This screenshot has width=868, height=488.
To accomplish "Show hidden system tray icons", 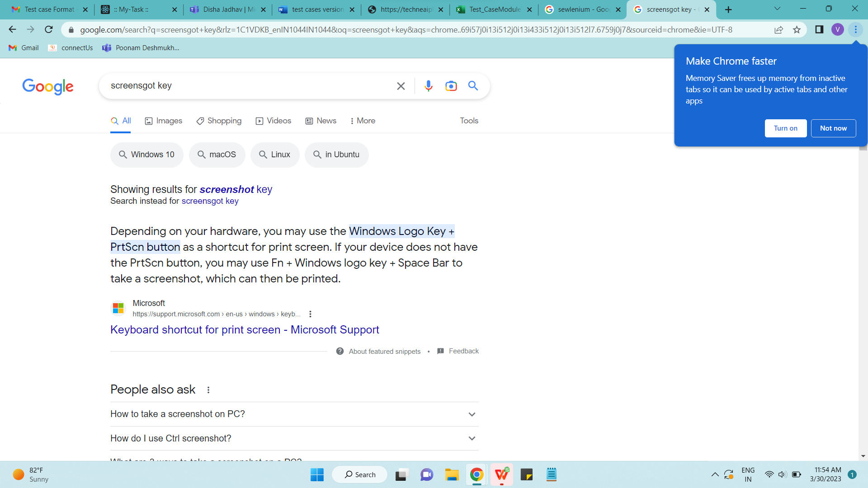I will click(x=715, y=474).
